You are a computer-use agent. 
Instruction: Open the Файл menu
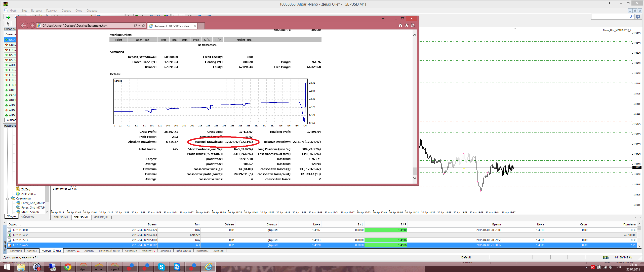coord(14,11)
